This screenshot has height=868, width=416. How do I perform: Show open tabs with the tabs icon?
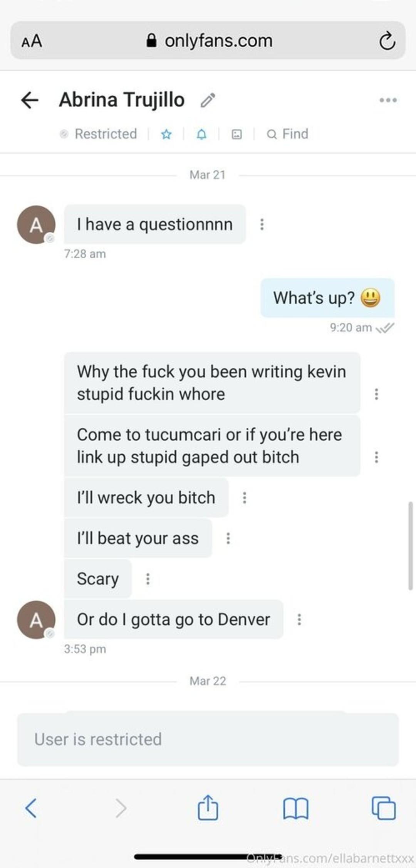coord(384,807)
